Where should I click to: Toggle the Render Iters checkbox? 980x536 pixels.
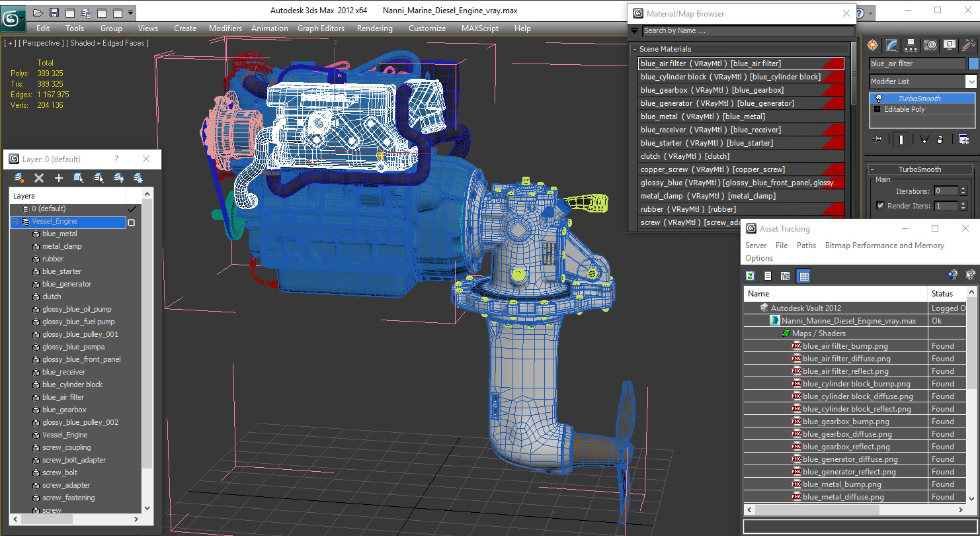pyautogui.click(x=880, y=206)
